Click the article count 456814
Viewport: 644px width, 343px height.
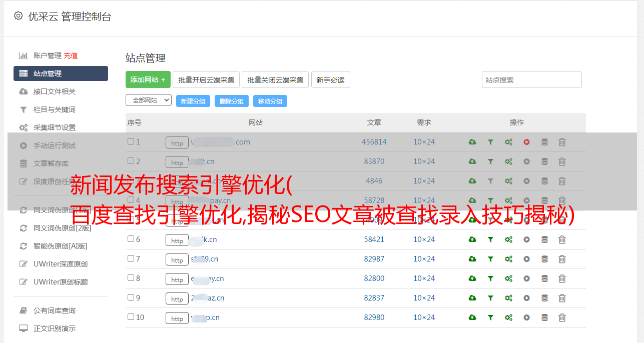374,142
